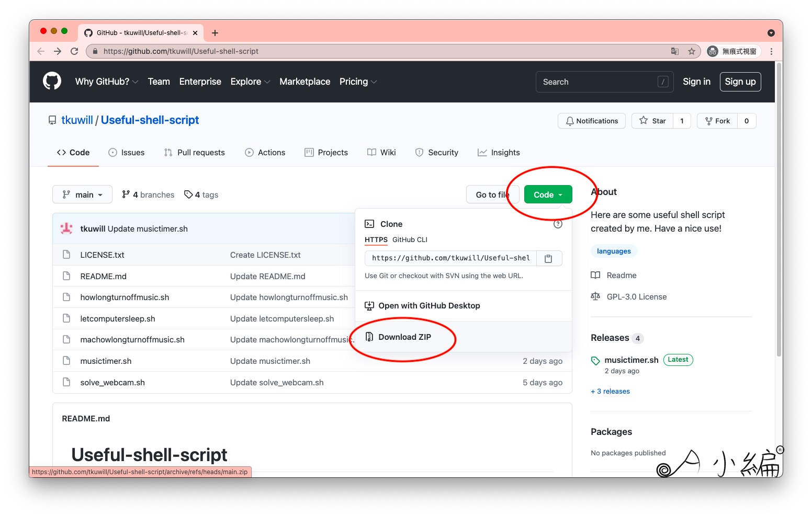This screenshot has height=516, width=812.
Task: Click the Sign in link
Action: pyautogui.click(x=696, y=82)
